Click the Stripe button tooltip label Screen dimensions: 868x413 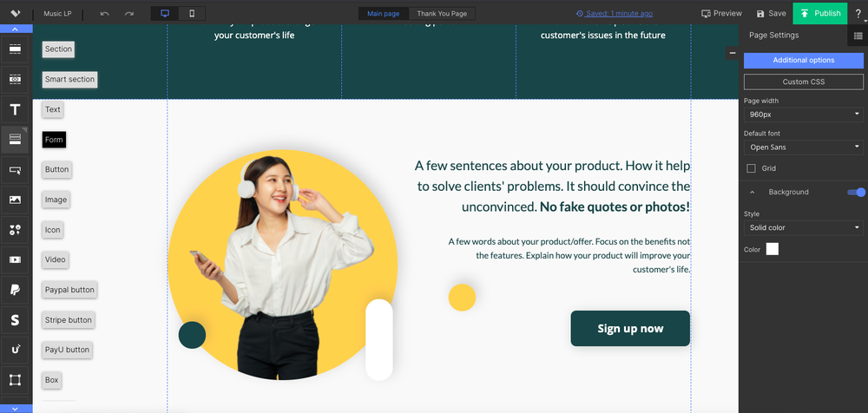69,320
